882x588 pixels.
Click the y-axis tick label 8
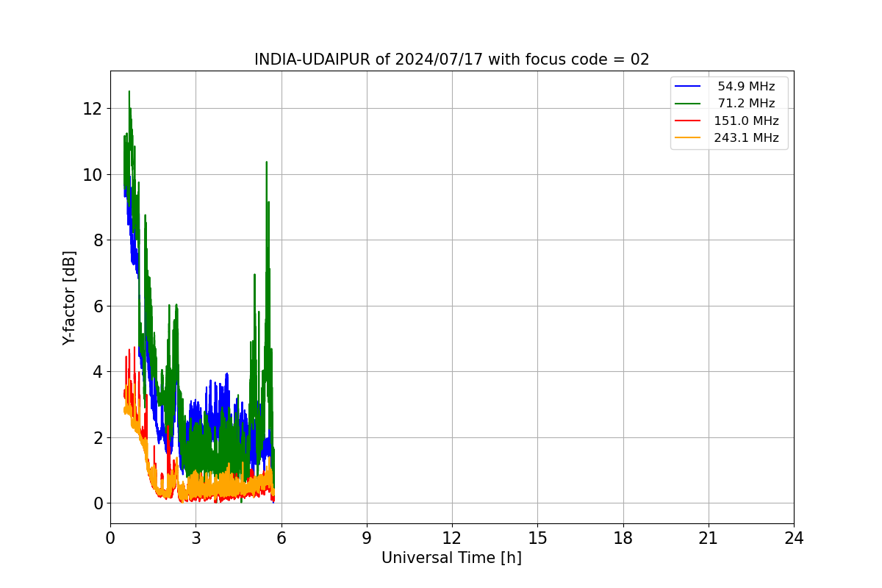pos(98,240)
